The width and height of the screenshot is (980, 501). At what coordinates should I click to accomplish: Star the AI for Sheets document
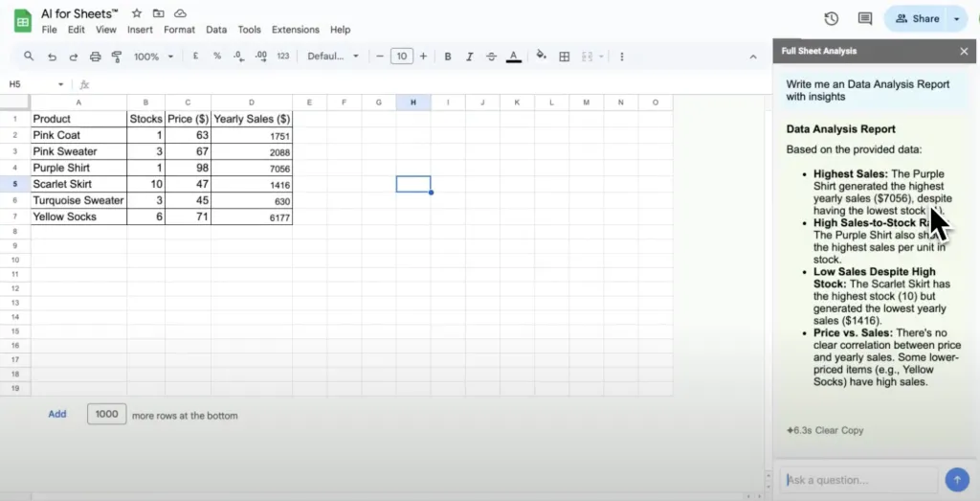137,13
